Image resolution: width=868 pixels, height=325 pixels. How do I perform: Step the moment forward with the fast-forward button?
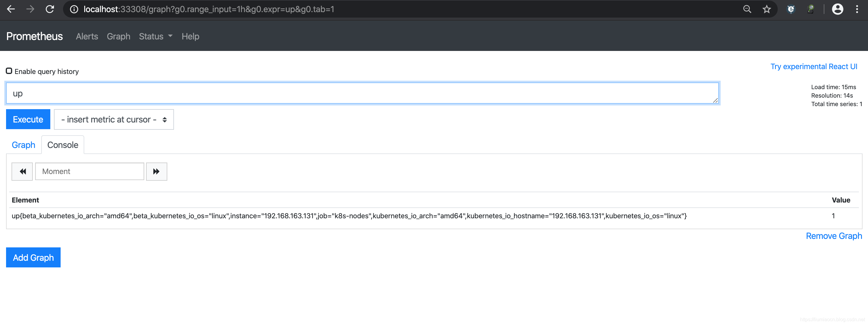(156, 172)
